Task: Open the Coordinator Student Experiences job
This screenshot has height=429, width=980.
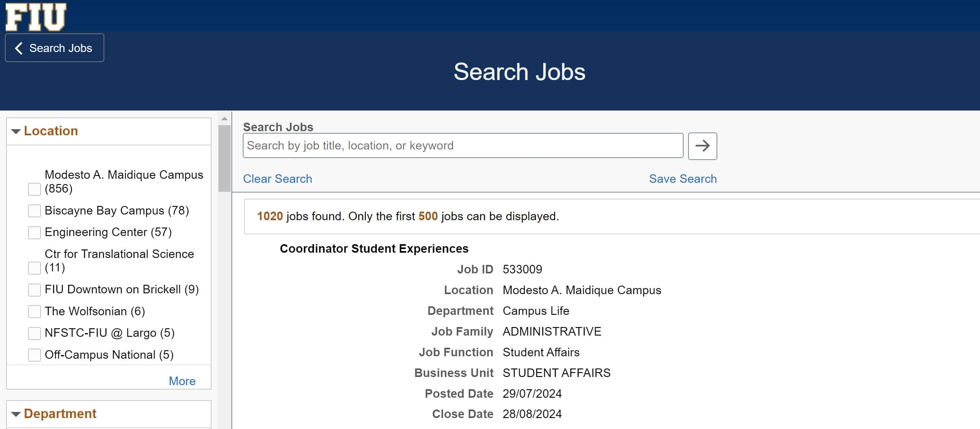Action: (x=374, y=249)
